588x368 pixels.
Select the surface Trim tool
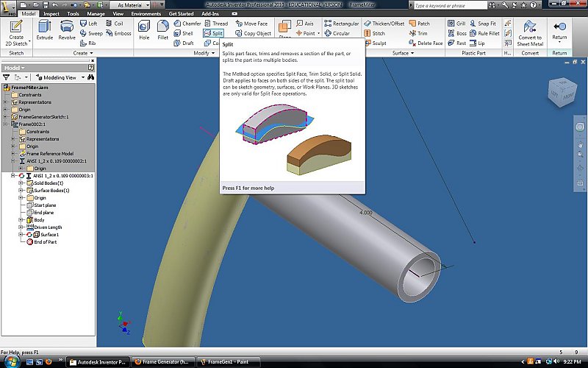click(418, 33)
